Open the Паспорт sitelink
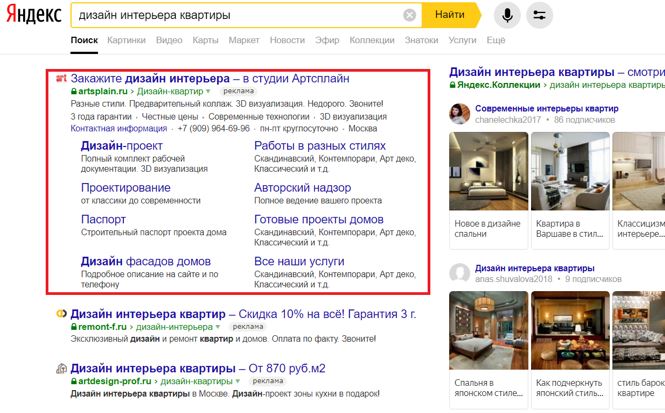The height and width of the screenshot is (413, 665). [103, 219]
